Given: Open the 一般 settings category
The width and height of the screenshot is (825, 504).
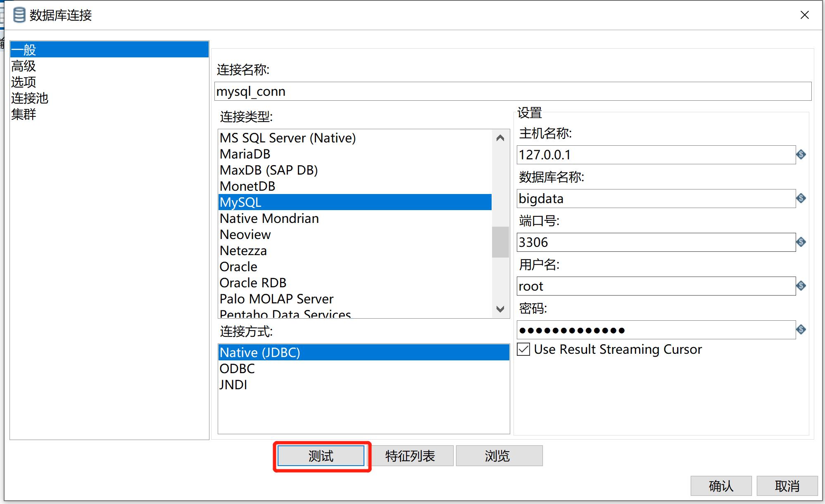Looking at the screenshot, I should coord(109,50).
